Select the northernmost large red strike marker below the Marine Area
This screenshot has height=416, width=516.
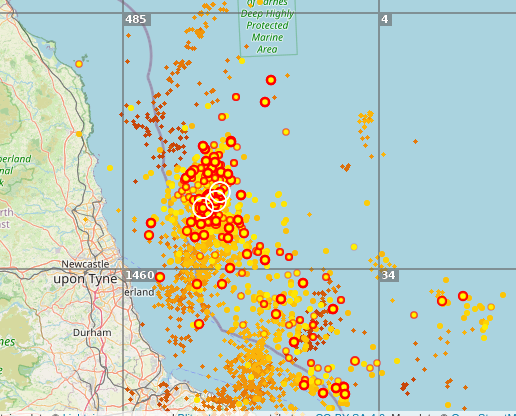[271, 80]
